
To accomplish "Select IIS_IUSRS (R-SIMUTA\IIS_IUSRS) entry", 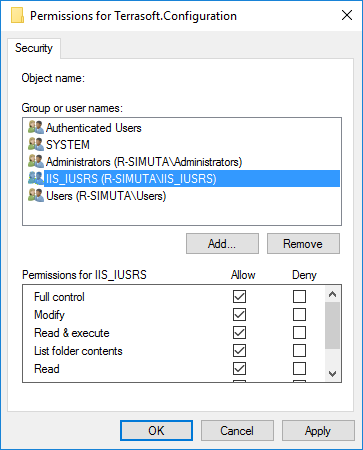I will coord(192,179).
